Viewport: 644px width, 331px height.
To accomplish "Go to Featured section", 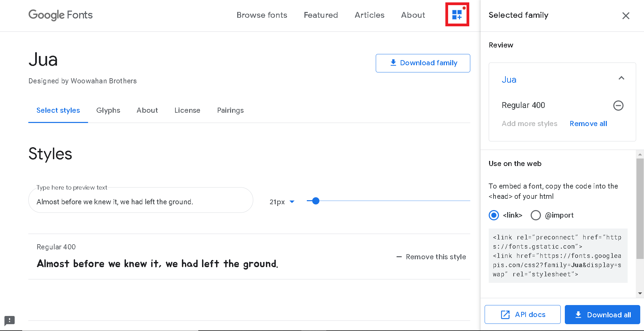I will coord(321,15).
